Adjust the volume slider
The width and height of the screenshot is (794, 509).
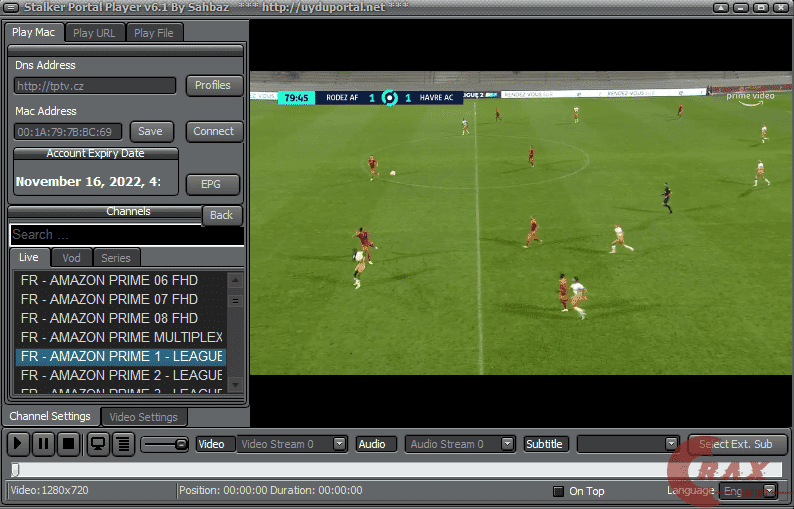coord(164,444)
